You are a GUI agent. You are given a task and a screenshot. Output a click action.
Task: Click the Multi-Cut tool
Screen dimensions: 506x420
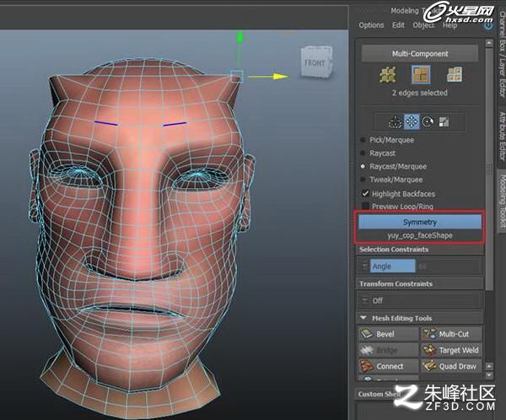coord(451,334)
